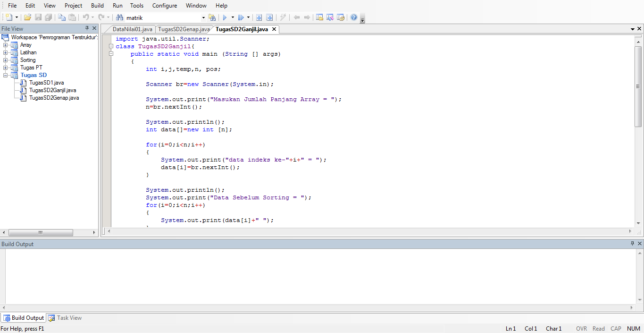Click the Undo toolbar icon
The width and height of the screenshot is (644, 333).
click(x=86, y=17)
